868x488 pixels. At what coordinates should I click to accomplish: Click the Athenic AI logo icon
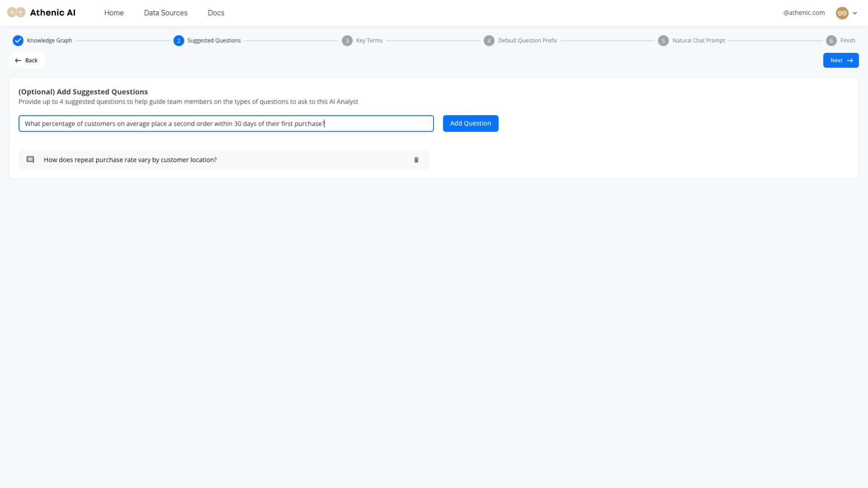pos(16,13)
